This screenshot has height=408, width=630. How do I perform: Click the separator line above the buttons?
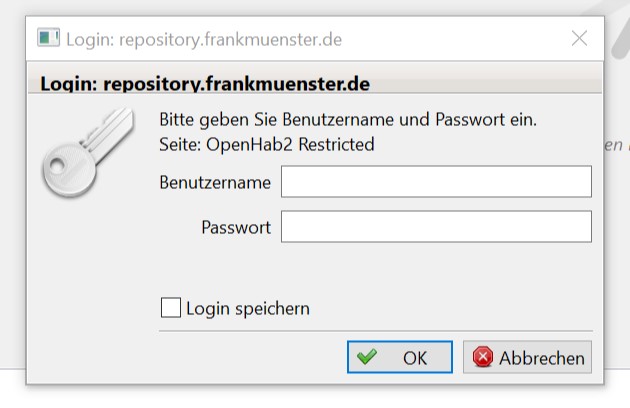coord(376,330)
